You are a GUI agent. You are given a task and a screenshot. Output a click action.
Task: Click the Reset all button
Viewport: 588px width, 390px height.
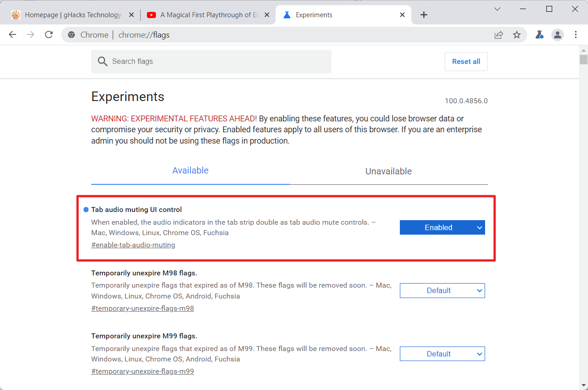pos(466,62)
